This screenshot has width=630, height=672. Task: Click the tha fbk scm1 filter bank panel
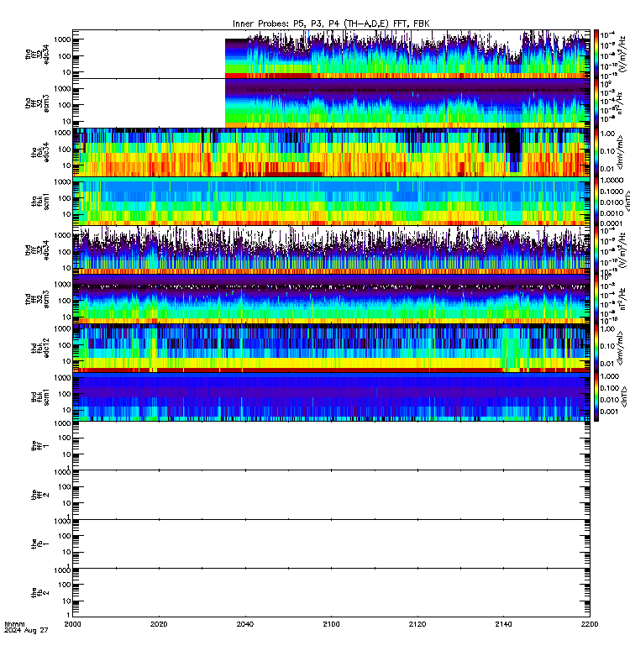331,201
